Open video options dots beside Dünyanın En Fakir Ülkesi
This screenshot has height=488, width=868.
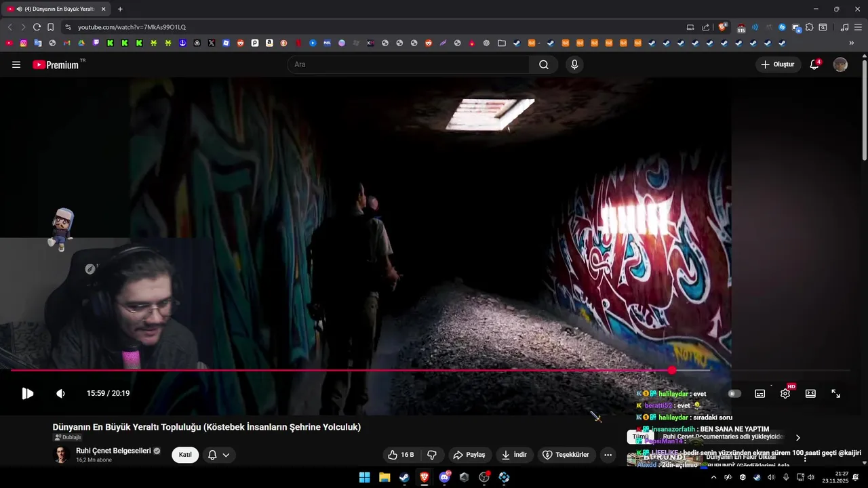(805, 459)
